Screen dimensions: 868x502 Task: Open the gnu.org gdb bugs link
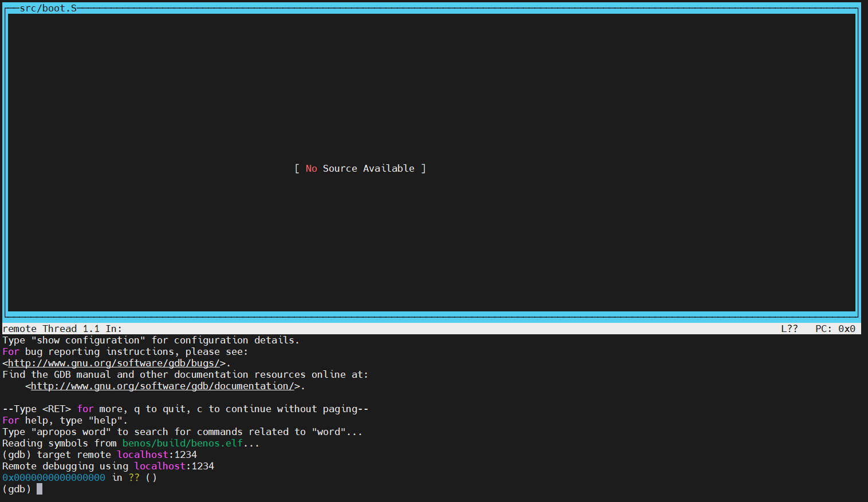(x=114, y=363)
